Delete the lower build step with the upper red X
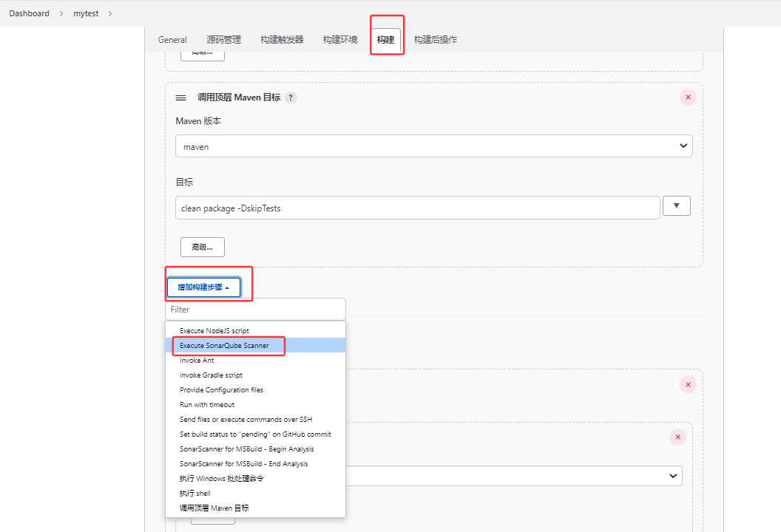Screen dimensions: 781x532 coord(688,384)
